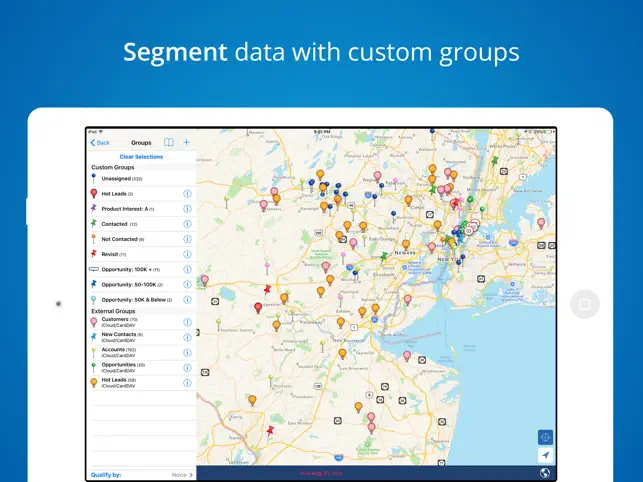Select the Opportunity: 100K + group
This screenshot has height=482, width=643.
pyautogui.click(x=141, y=269)
